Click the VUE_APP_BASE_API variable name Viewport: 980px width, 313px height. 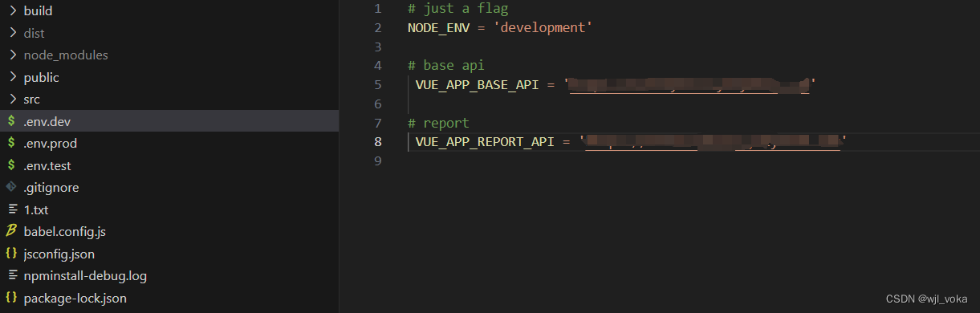click(478, 84)
